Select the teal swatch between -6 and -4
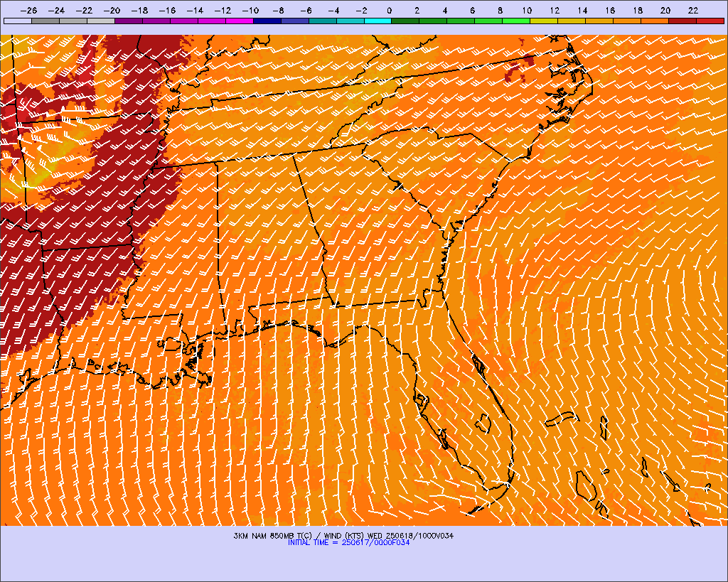The image size is (728, 582). click(x=322, y=21)
